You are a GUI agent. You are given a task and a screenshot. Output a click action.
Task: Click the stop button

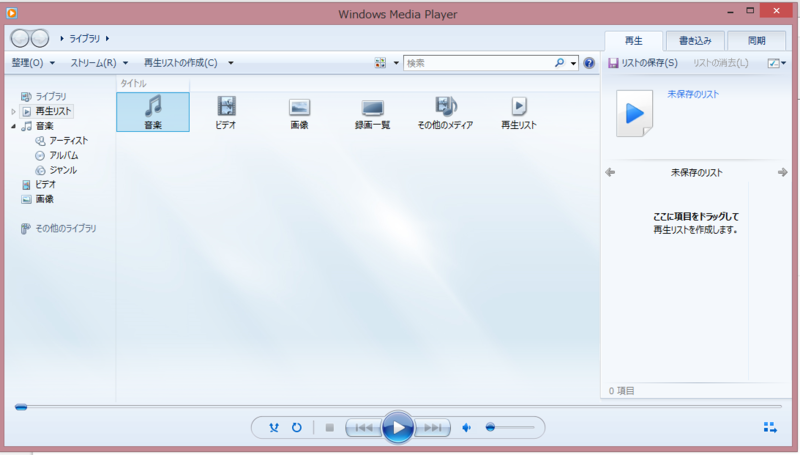coord(330,427)
